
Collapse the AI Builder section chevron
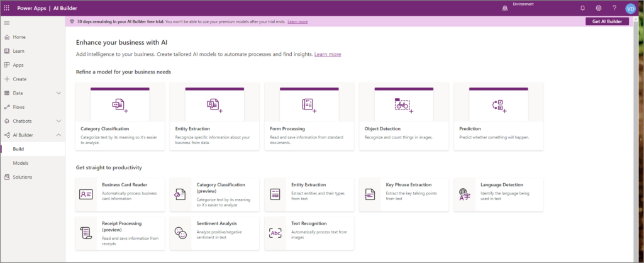[58, 135]
